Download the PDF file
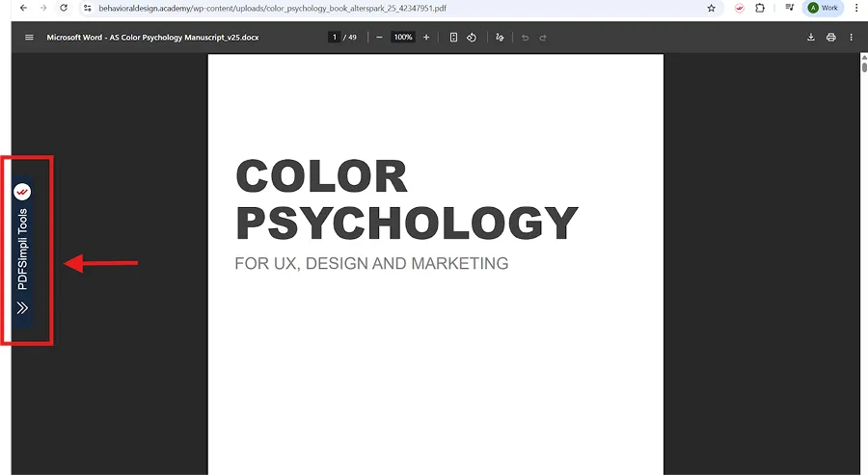 (811, 38)
